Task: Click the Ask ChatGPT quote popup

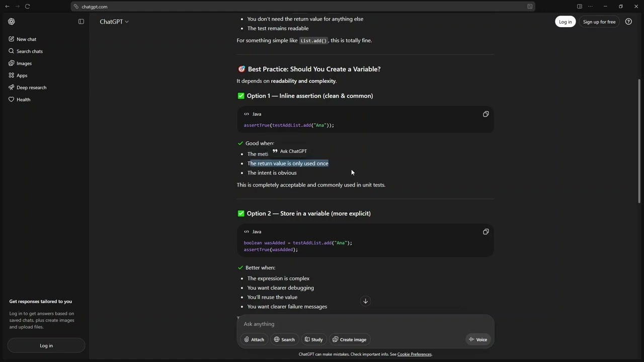Action: 289,151
